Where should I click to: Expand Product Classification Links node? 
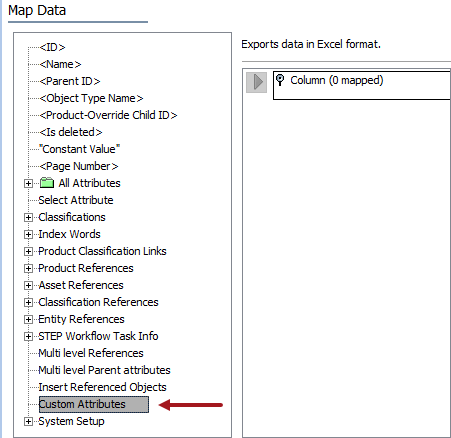pos(28,251)
